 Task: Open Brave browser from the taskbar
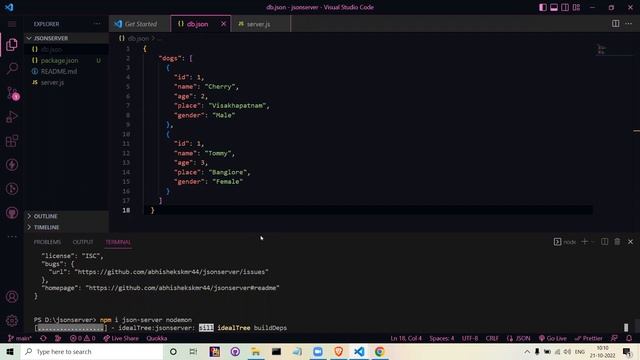click(338, 351)
